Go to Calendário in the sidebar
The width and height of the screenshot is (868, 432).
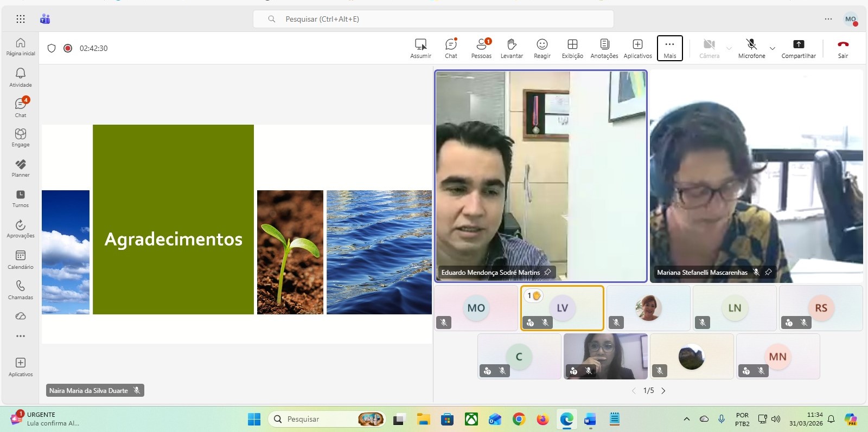pos(21,259)
